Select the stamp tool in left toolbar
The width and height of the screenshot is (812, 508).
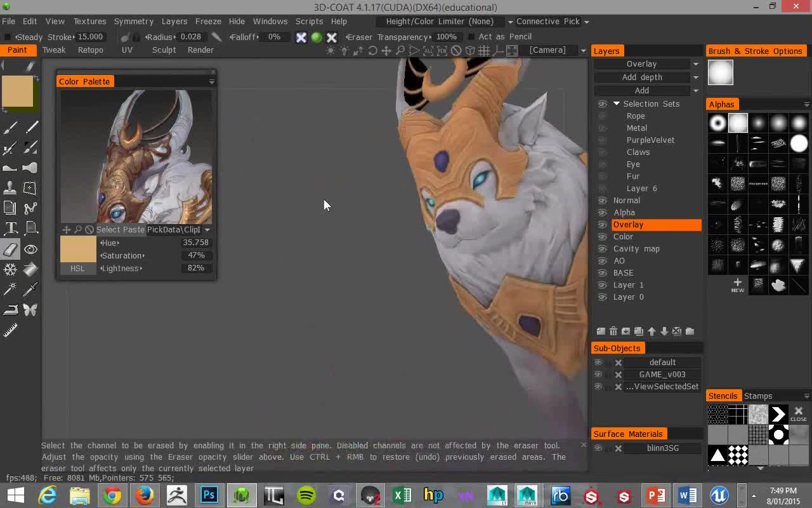point(10,188)
